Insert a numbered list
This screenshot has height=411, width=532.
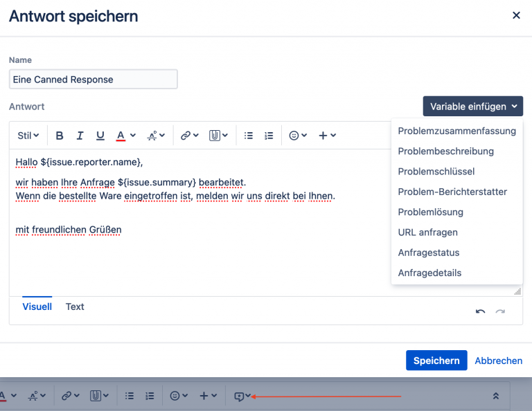click(x=269, y=136)
